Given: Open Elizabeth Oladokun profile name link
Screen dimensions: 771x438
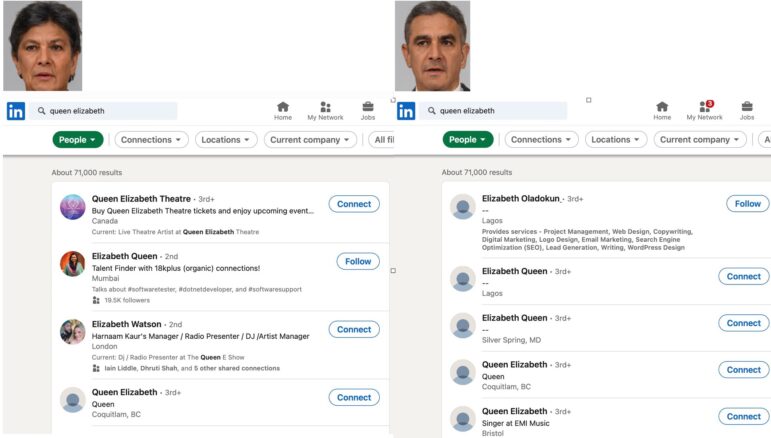Looking at the screenshot, I should pyautogui.click(x=521, y=198).
